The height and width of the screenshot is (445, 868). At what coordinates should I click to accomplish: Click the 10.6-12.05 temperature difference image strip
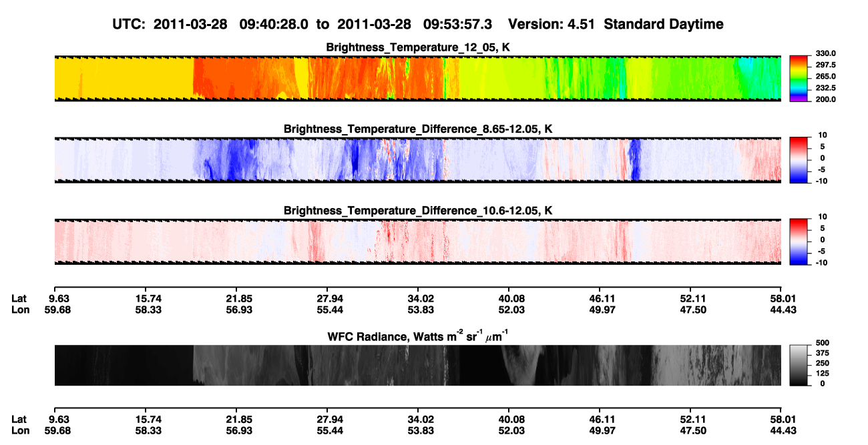417,241
